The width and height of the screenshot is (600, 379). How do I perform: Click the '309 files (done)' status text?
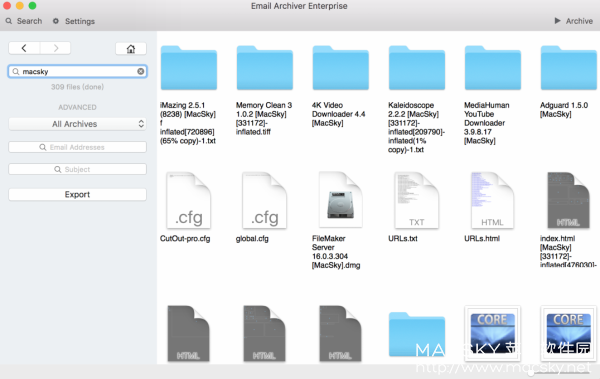click(78, 87)
